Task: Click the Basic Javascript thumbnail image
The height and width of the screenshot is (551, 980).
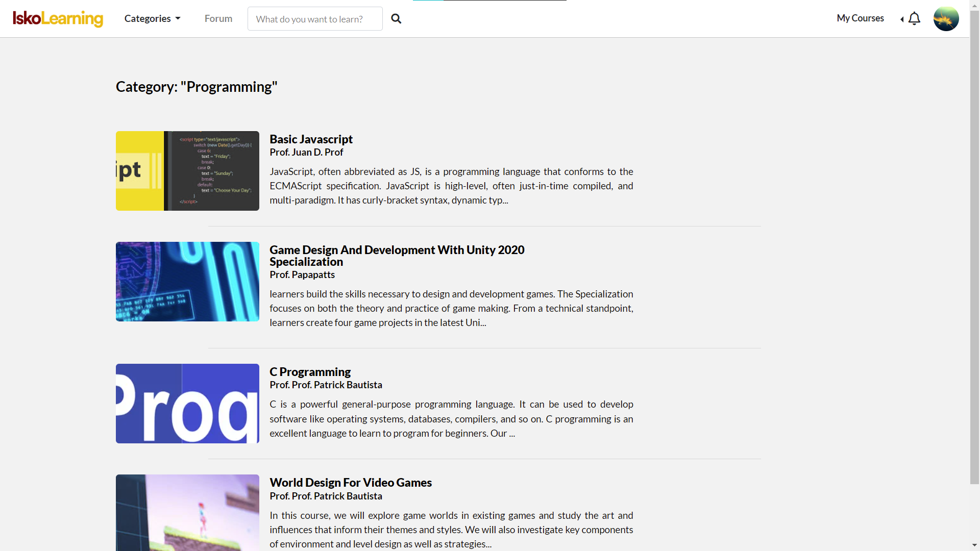Action: coord(187,171)
